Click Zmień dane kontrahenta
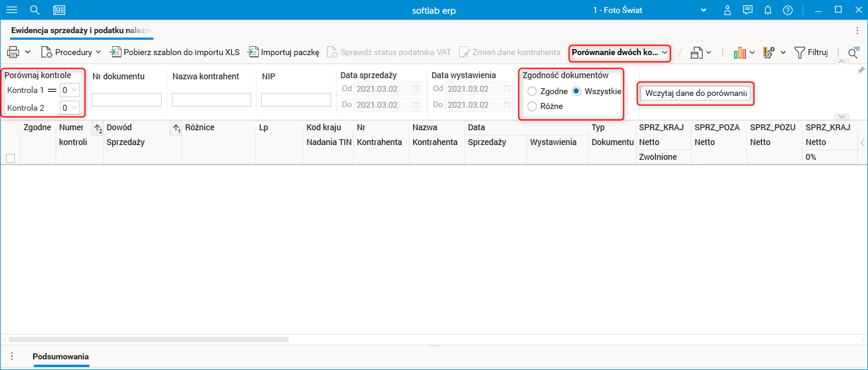 pos(510,52)
